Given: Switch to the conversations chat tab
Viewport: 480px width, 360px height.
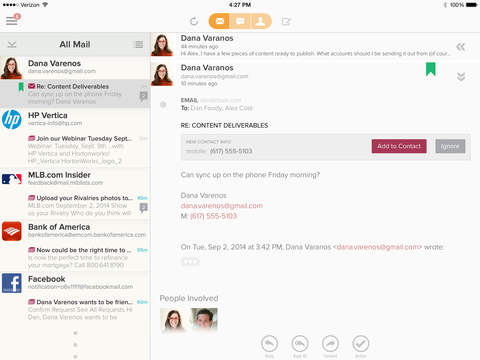Looking at the screenshot, I should (240, 21).
